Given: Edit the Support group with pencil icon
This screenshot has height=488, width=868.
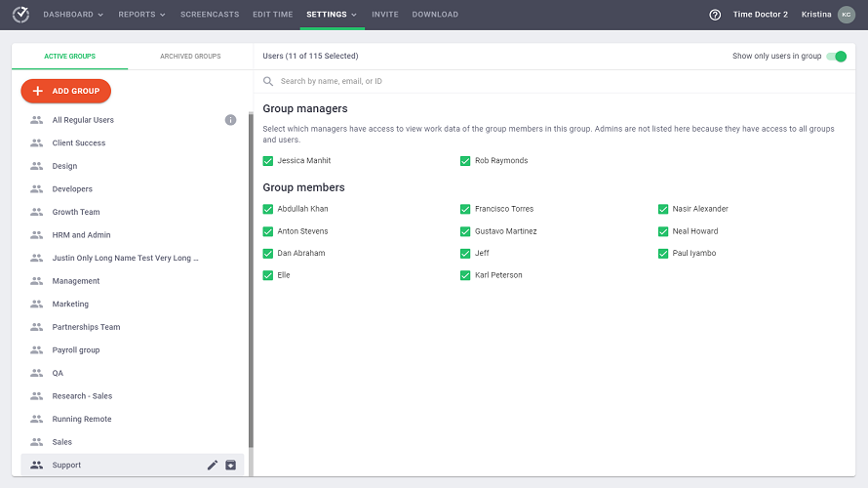Looking at the screenshot, I should pos(213,466).
